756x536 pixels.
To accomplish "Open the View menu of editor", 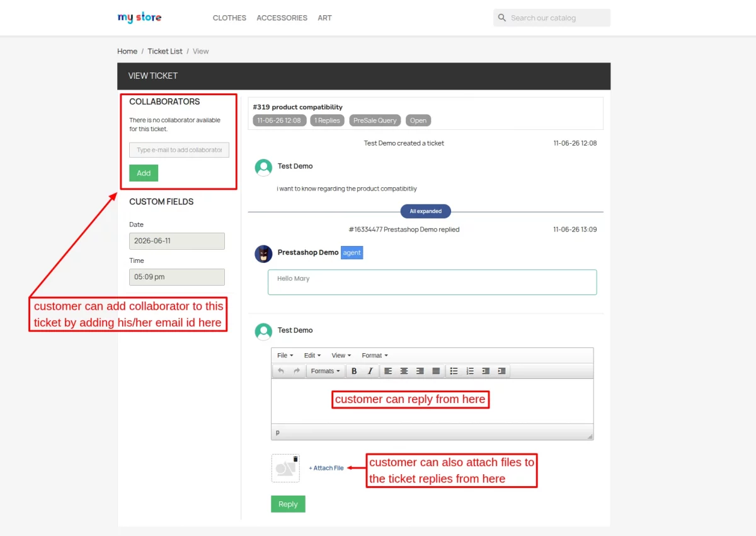I will [x=341, y=355].
